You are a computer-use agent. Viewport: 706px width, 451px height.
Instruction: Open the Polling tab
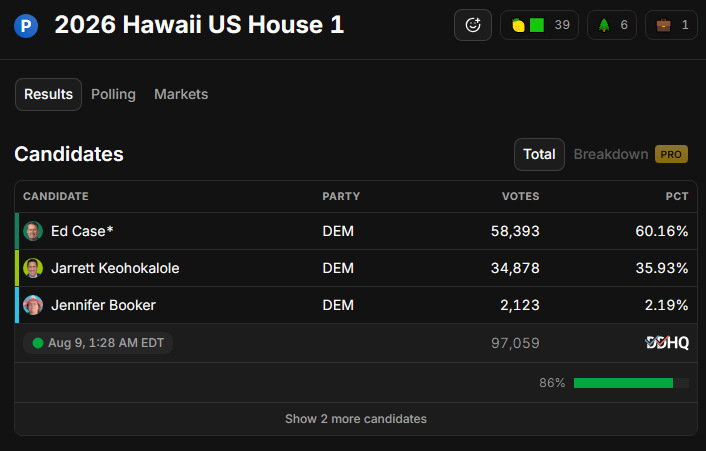(x=113, y=94)
